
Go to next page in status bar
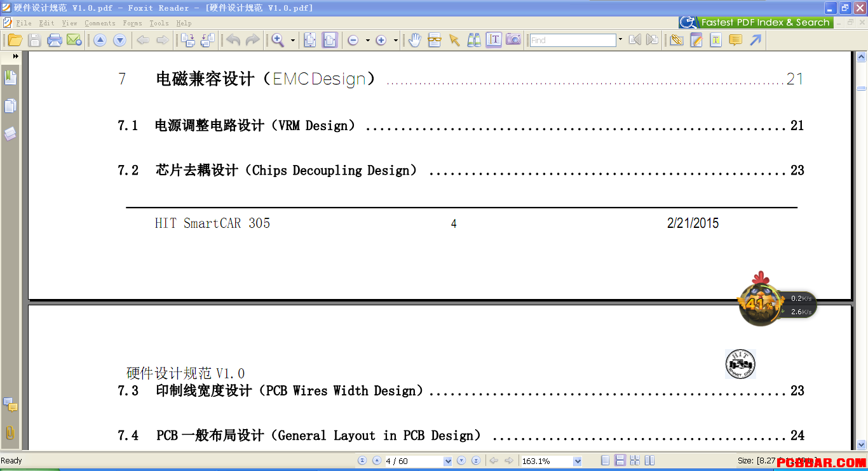(461, 461)
